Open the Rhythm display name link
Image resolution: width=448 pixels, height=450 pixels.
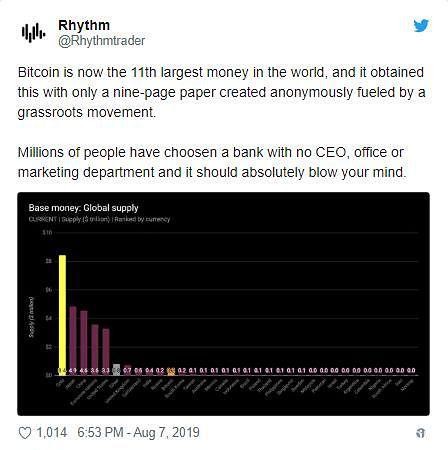coord(84,25)
